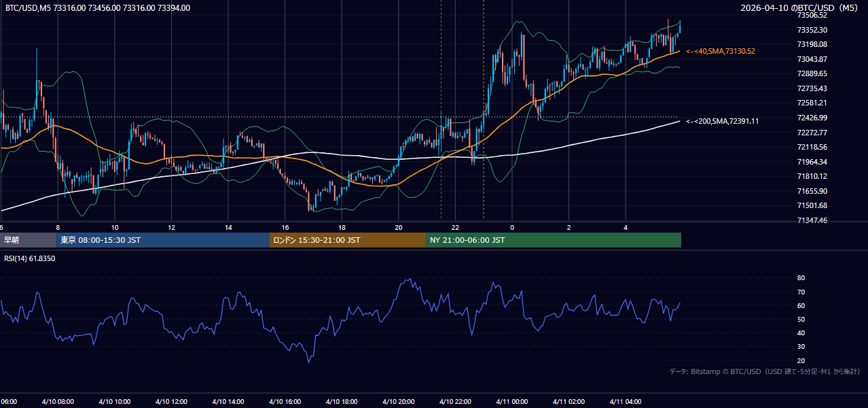The height and width of the screenshot is (408, 868).
Task: Click RSI scale value 60
Action: click(x=801, y=305)
